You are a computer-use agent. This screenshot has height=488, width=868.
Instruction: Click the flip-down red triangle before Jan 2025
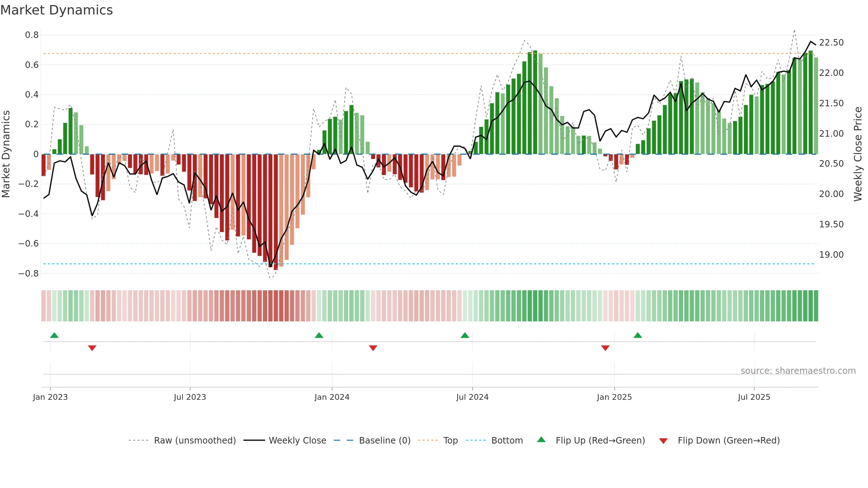(605, 348)
